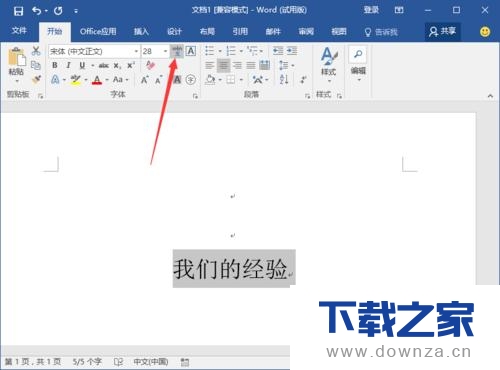500x370 pixels.
Task: Click the Decrease Indent icon
Action: 278,51
